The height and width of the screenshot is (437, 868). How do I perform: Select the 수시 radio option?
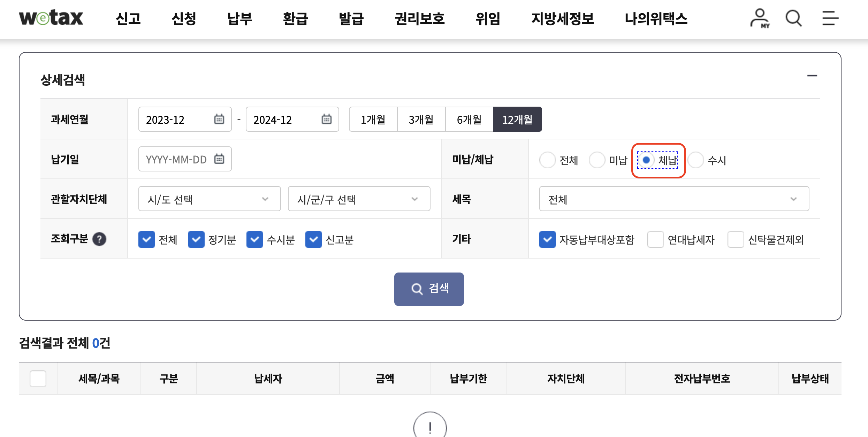pos(696,160)
